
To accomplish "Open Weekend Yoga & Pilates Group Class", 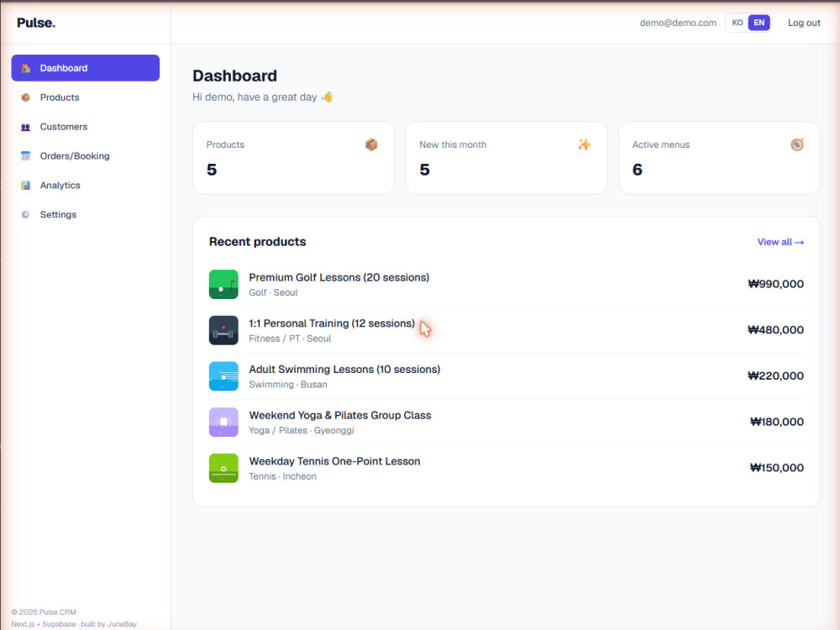I will point(340,416).
